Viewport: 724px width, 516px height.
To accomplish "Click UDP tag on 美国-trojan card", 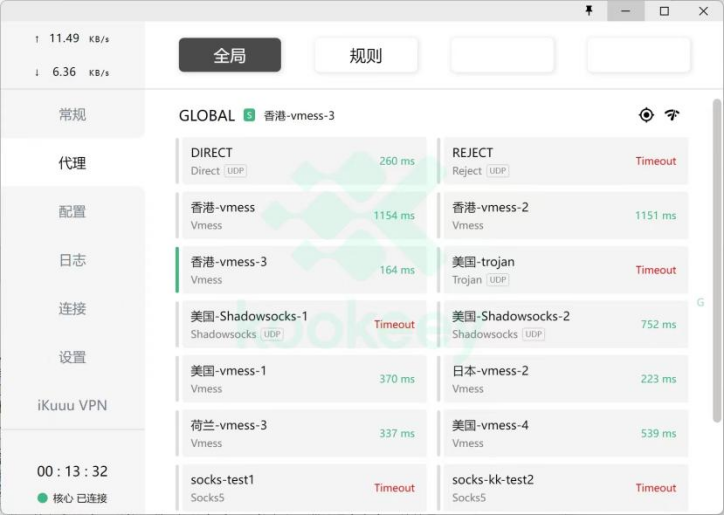I will [498, 280].
